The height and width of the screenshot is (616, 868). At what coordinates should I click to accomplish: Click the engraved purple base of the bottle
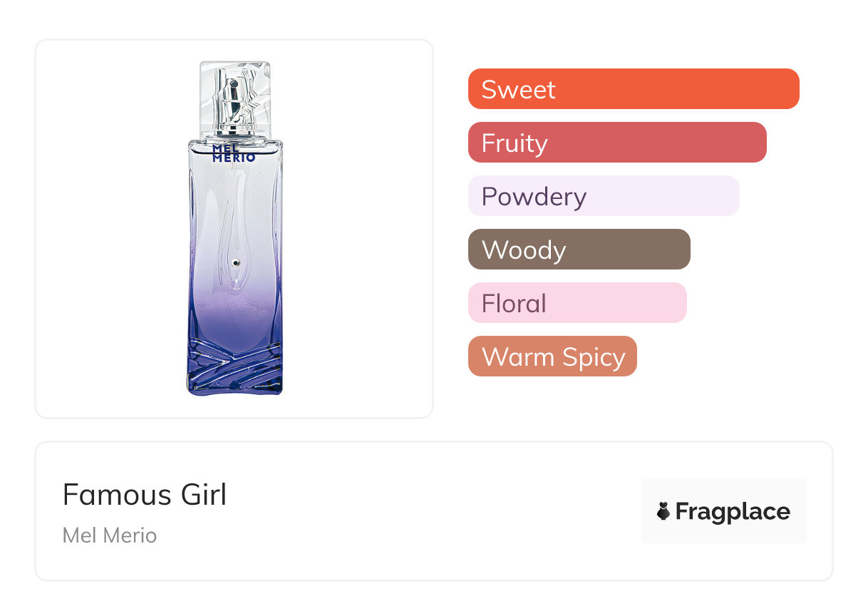(235, 367)
